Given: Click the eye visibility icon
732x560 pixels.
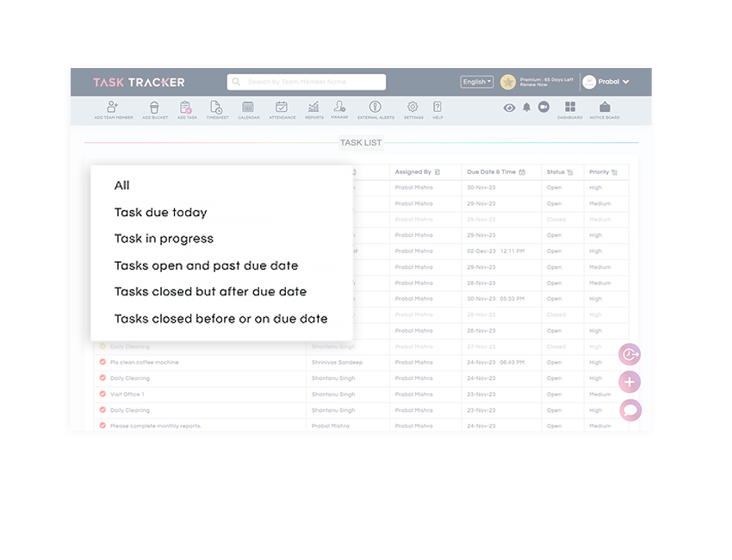Looking at the screenshot, I should coord(509,107).
